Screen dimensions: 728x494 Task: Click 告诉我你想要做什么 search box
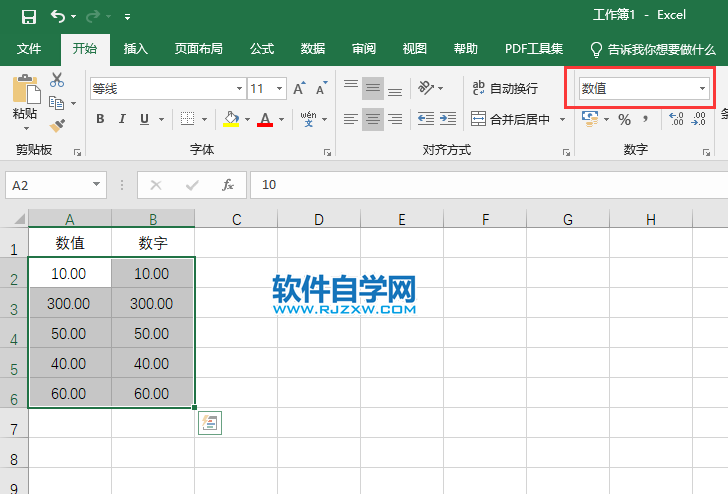652,49
